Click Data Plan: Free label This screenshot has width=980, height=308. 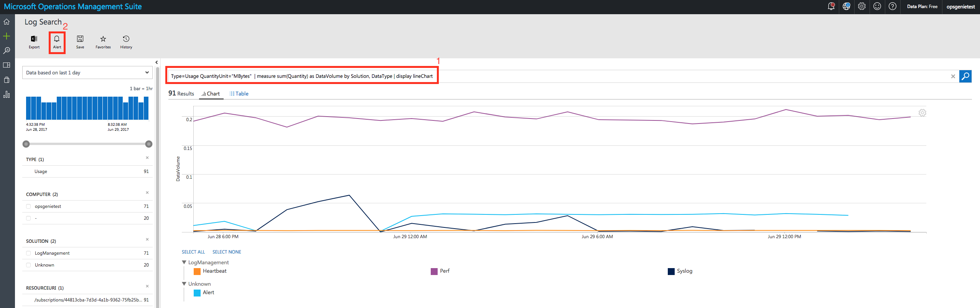[x=922, y=7]
